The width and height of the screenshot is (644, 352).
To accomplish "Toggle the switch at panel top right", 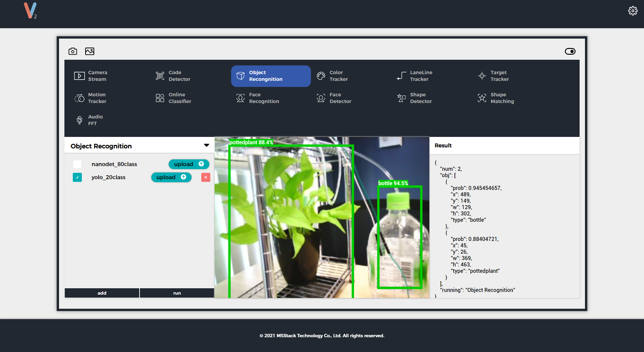I will [570, 51].
